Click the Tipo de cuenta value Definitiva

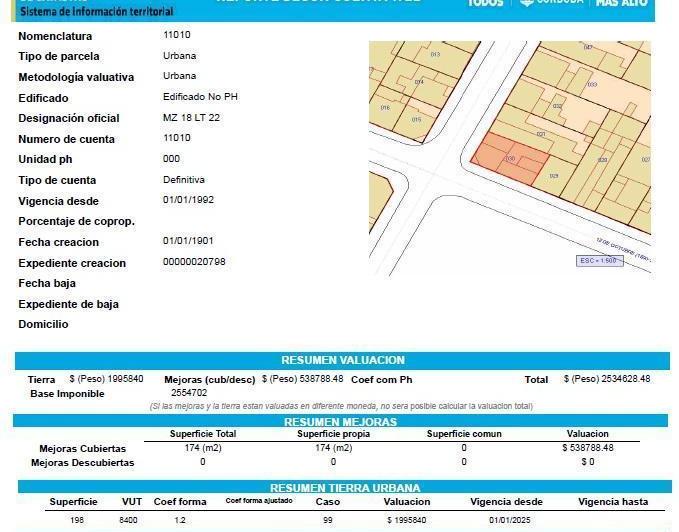(184, 180)
